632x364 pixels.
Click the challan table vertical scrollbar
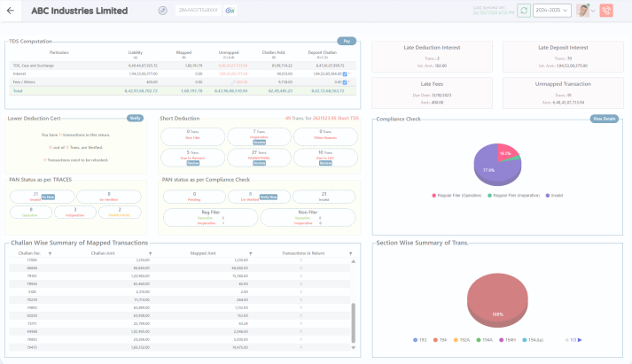(355, 319)
